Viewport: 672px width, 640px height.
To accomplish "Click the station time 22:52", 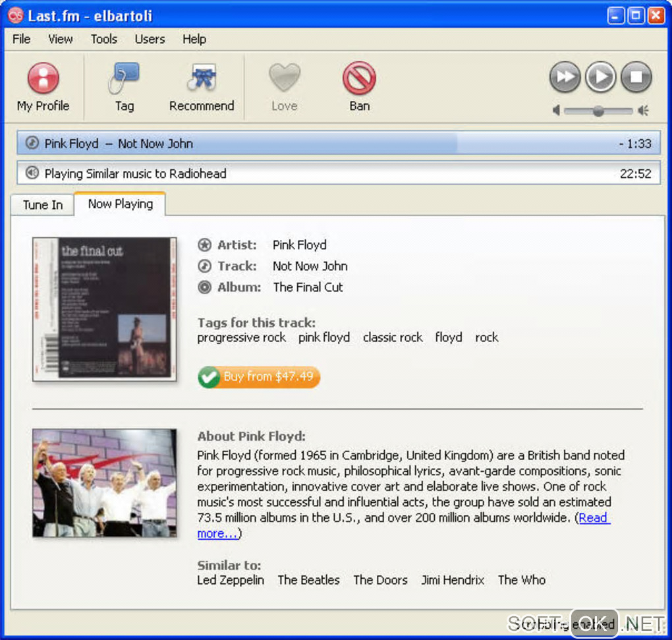I will point(636,173).
